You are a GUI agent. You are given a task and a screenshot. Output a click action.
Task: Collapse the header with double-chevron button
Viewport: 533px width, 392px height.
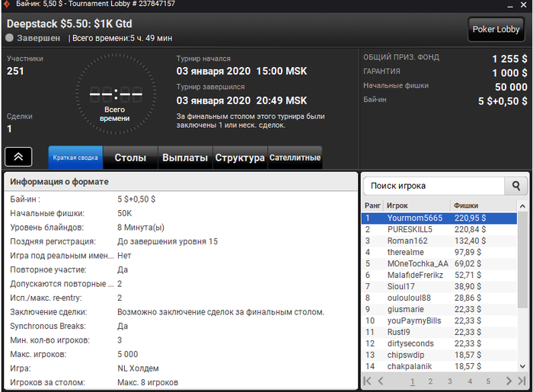pyautogui.click(x=18, y=157)
